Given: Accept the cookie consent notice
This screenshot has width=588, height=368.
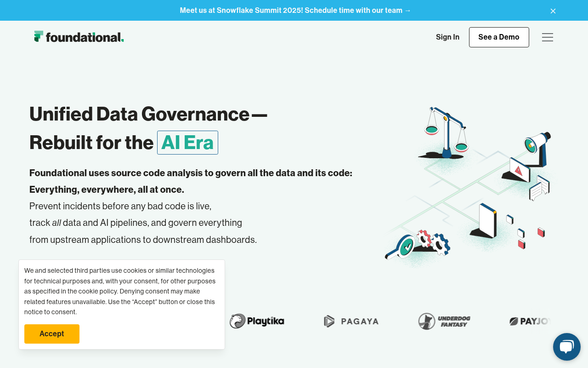Looking at the screenshot, I should click(x=51, y=333).
